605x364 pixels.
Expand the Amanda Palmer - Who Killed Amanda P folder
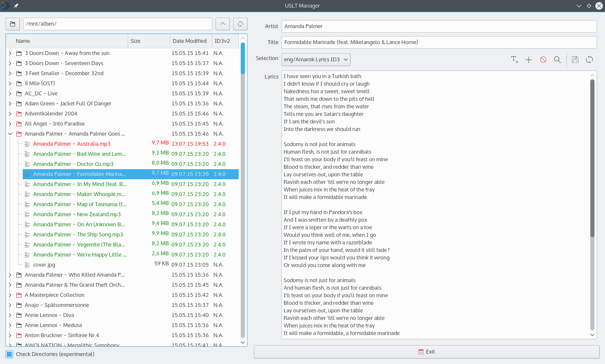(x=10, y=275)
